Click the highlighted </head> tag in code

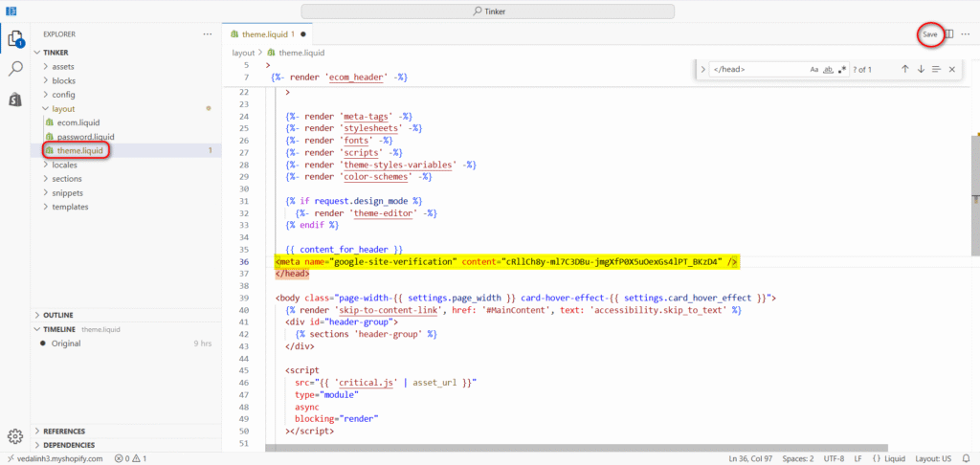(x=292, y=274)
